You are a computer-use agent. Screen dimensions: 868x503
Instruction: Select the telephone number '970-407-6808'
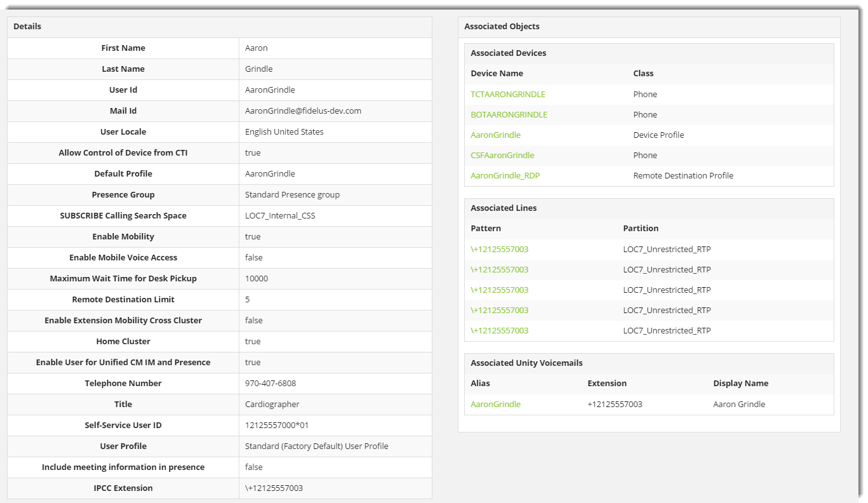tap(270, 383)
